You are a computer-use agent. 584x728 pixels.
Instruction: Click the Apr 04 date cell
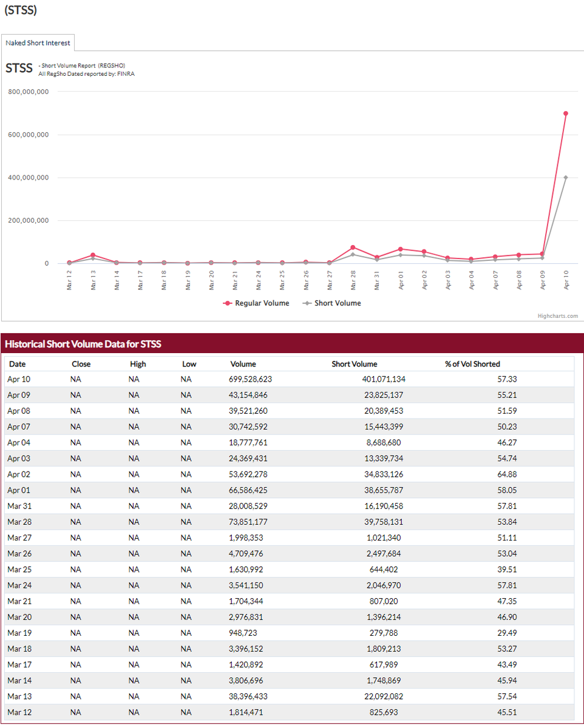click(x=18, y=442)
